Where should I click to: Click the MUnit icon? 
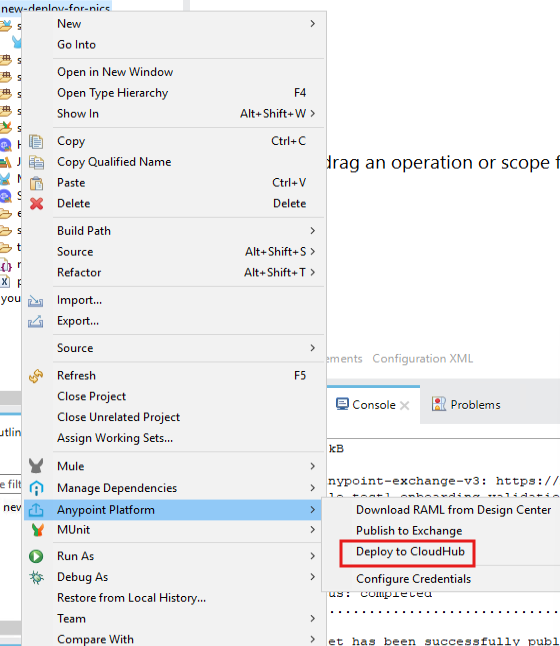(x=37, y=530)
